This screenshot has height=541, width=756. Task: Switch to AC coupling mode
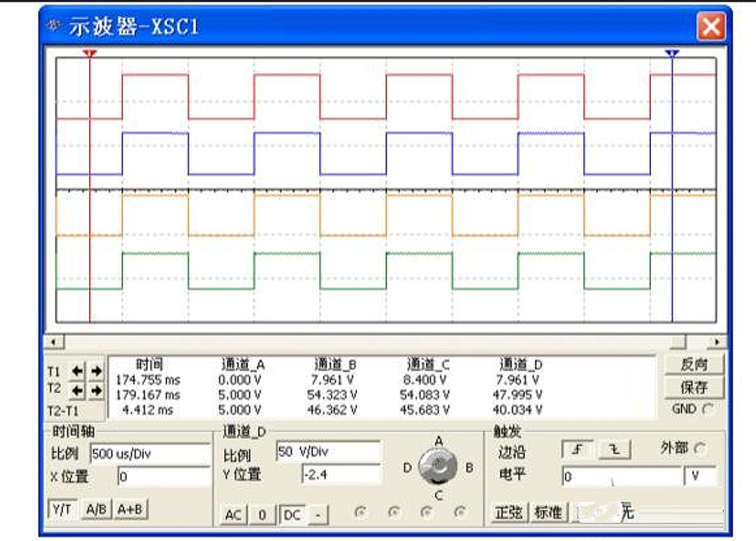pyautogui.click(x=233, y=514)
